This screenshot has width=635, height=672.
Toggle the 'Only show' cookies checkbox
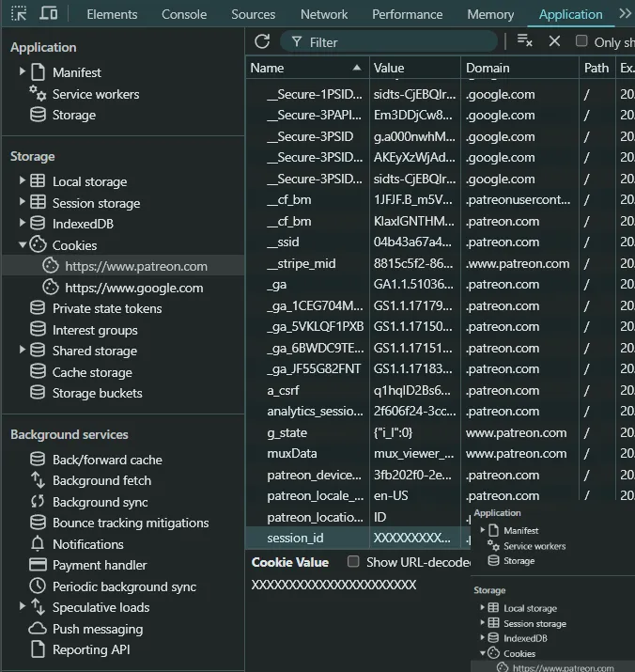point(581,41)
